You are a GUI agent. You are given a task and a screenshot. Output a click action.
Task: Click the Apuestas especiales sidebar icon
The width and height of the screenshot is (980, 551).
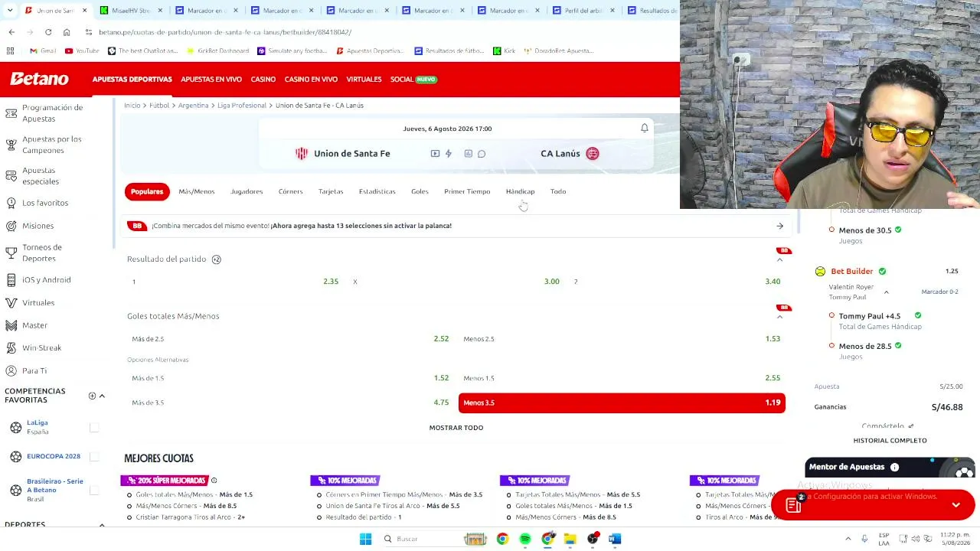click(11, 176)
